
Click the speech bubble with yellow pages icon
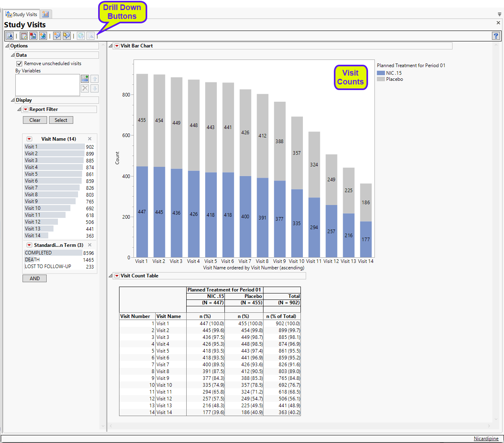(x=67, y=36)
